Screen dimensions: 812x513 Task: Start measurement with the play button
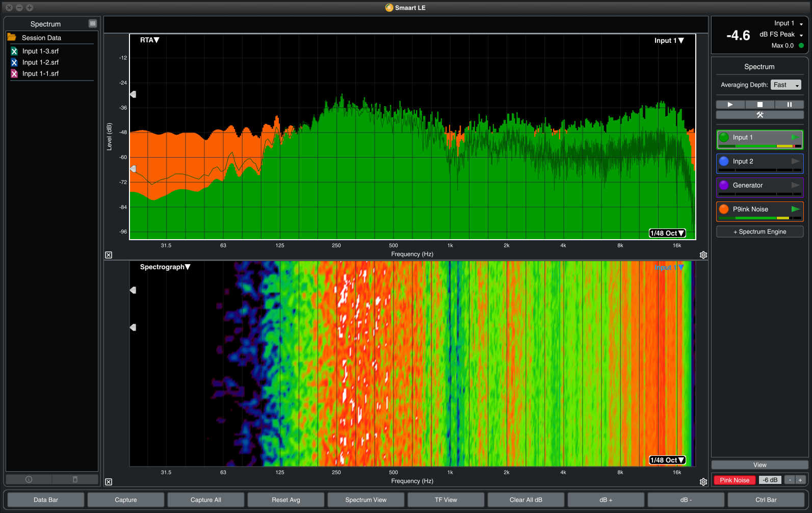[730, 105]
